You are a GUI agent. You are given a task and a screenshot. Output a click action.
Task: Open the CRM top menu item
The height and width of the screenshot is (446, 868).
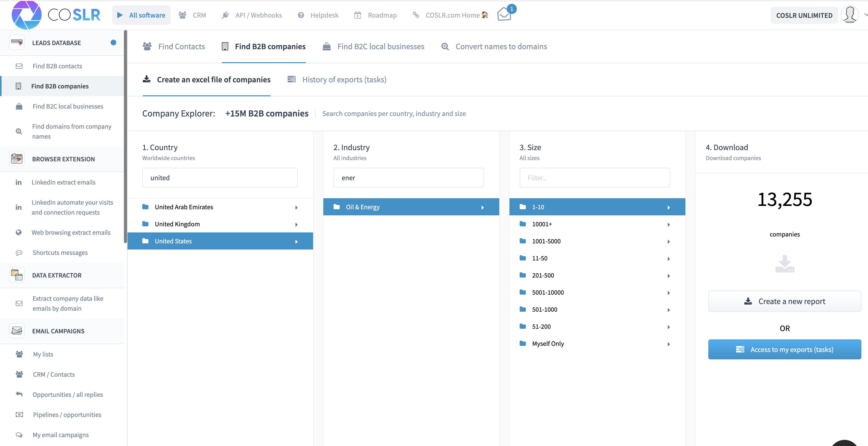(x=193, y=15)
